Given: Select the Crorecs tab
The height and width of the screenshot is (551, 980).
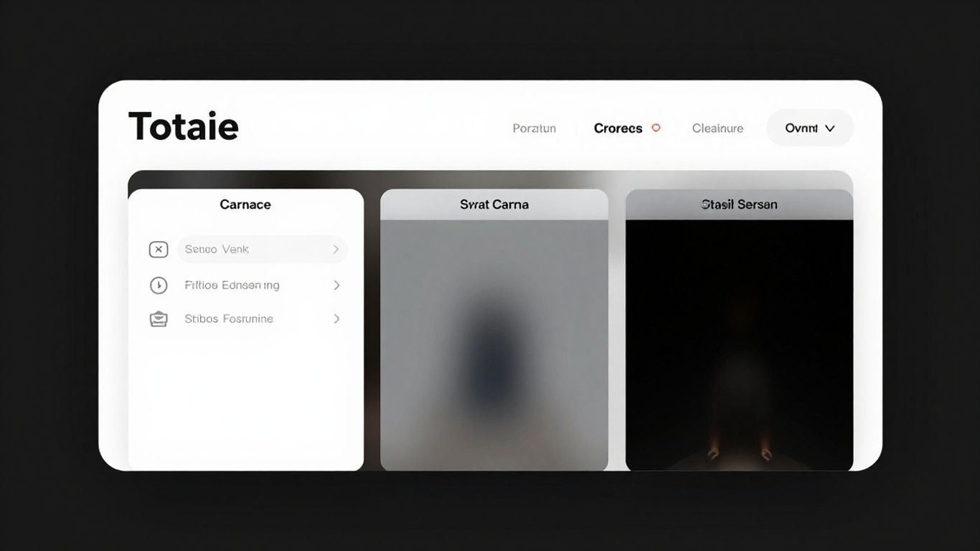Looking at the screenshot, I should pos(618,128).
